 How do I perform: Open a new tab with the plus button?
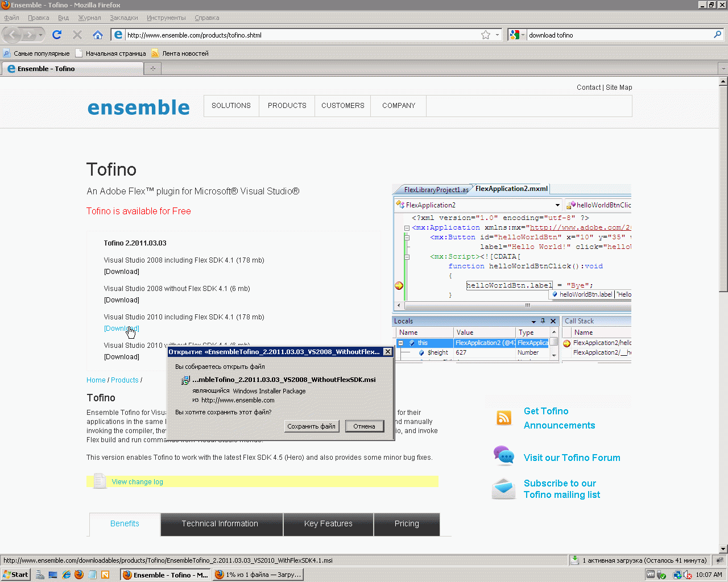152,69
